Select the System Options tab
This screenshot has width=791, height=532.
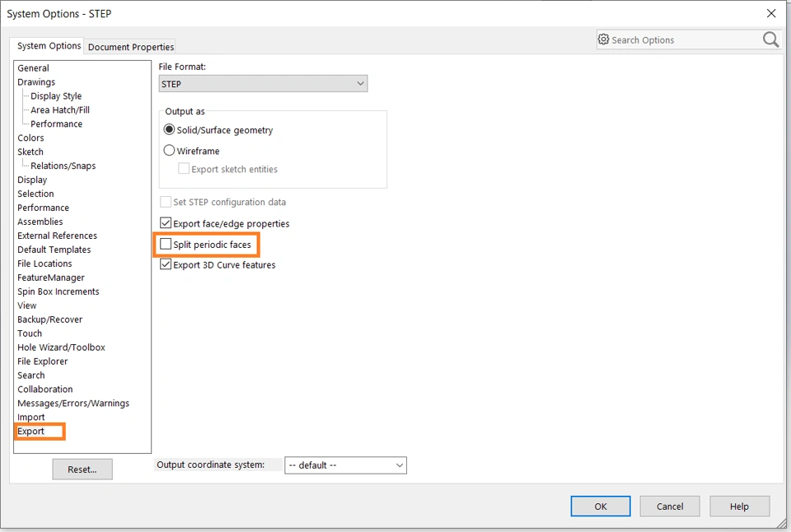(49, 46)
